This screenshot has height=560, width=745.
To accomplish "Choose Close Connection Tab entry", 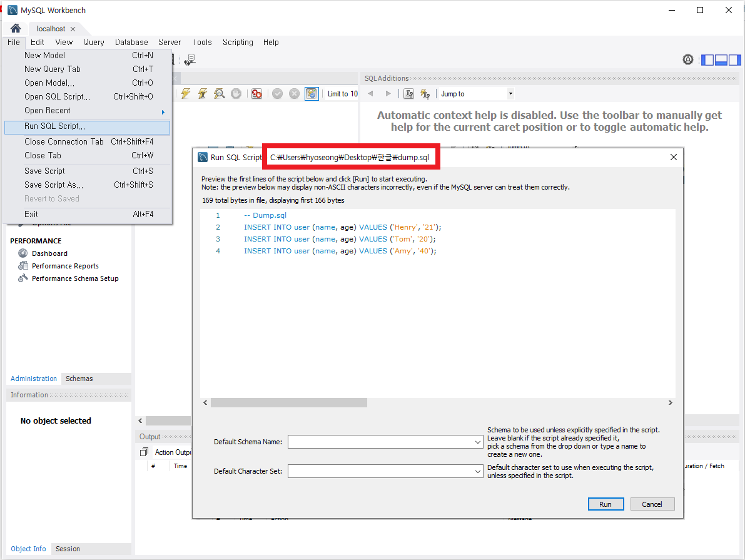I will pos(88,141).
